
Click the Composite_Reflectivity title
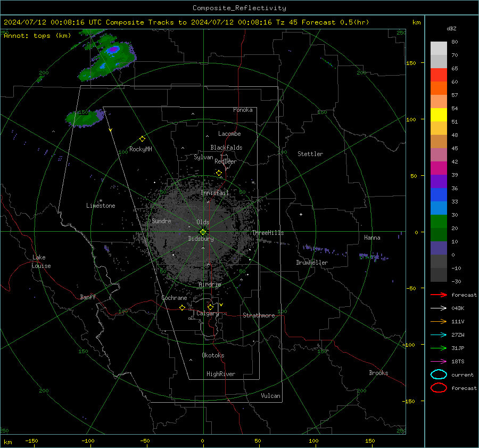pyautogui.click(x=240, y=8)
